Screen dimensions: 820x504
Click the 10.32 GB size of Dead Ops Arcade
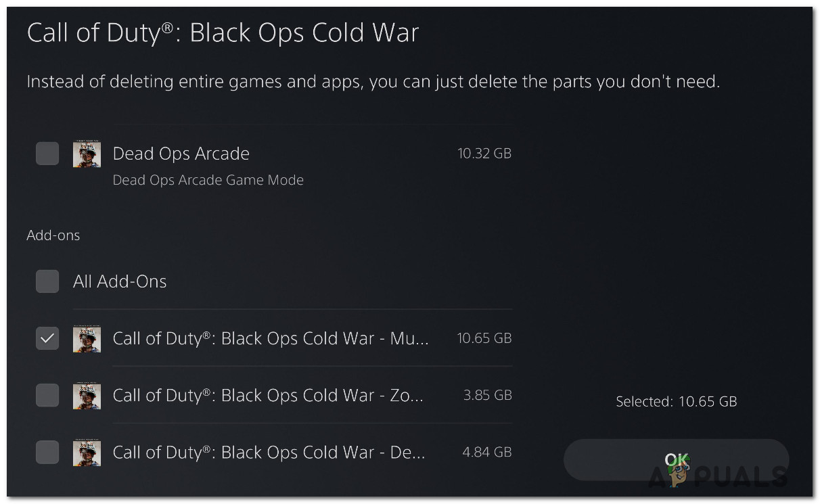(x=484, y=153)
